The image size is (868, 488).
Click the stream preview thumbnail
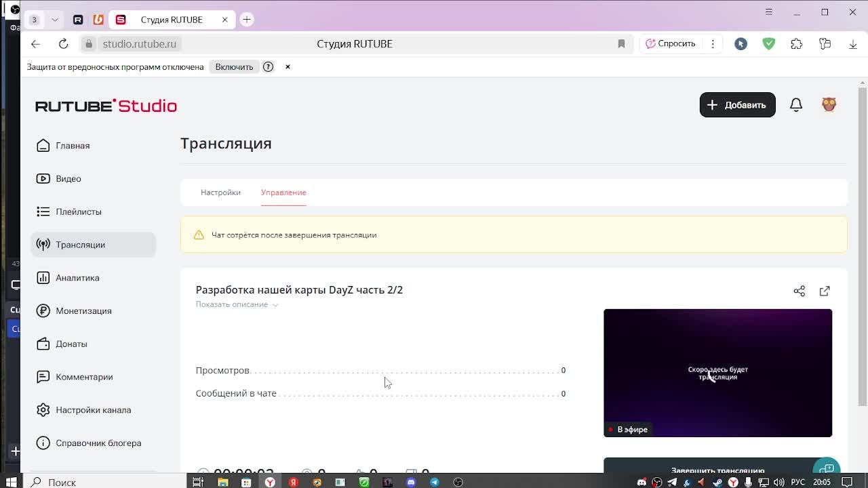[x=717, y=373]
